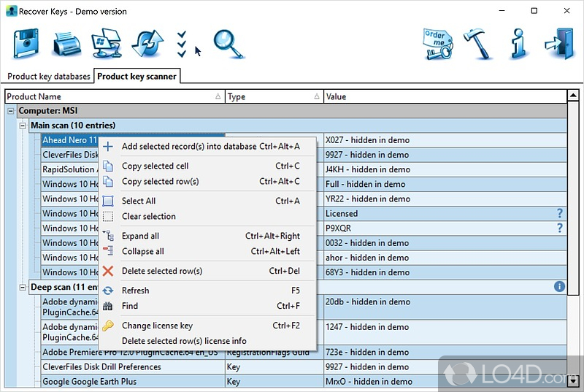Open settings via hammer icon

point(479,44)
